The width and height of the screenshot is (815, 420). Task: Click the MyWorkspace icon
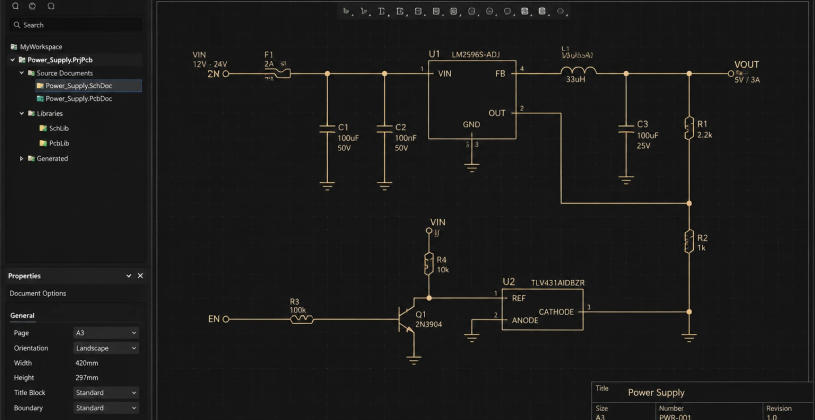[14, 47]
